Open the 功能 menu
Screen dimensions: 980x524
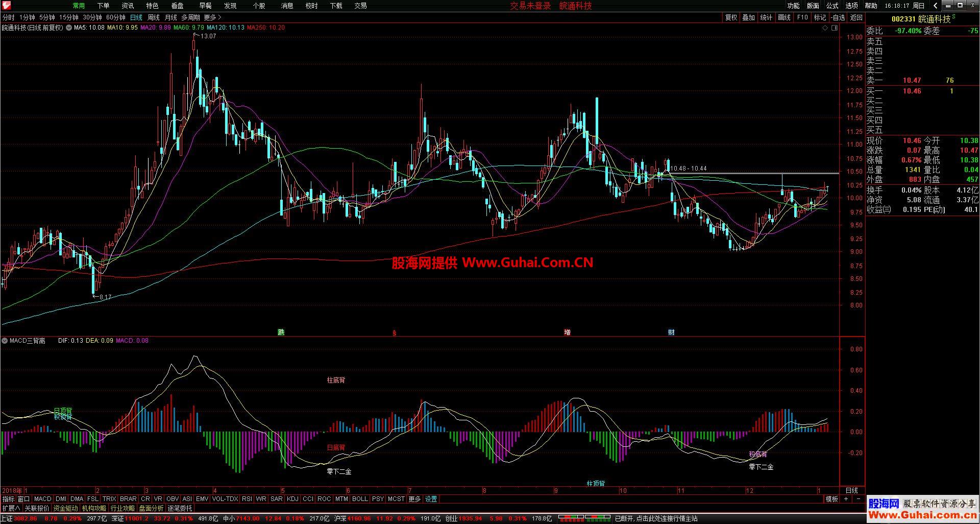tap(793, 6)
